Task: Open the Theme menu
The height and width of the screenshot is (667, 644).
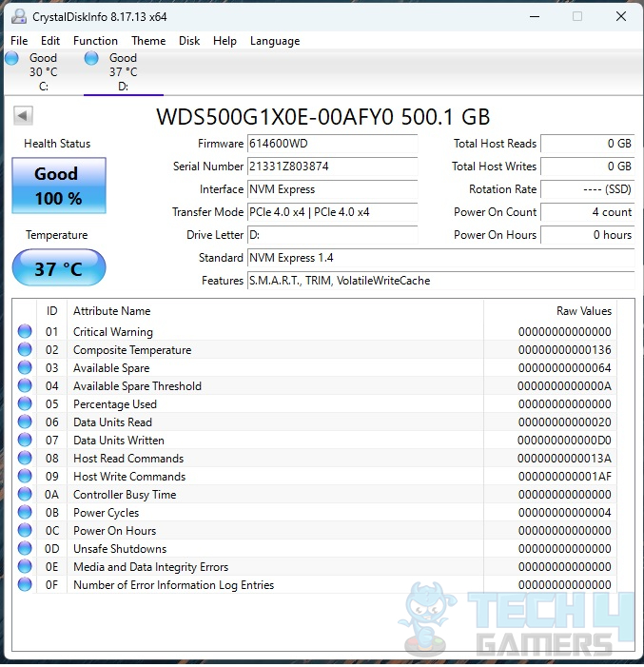Action: click(x=148, y=41)
